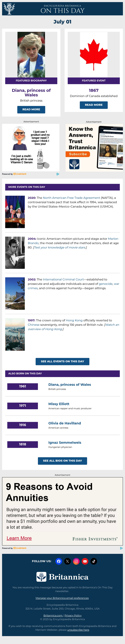Click the Britannica thistle logo in header
This screenshot has width=125, height=644.
click(9, 9)
